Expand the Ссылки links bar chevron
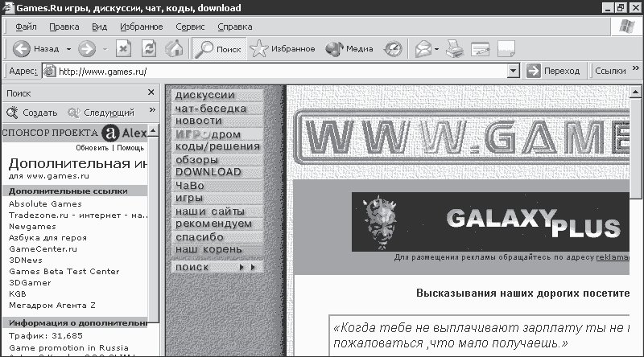This screenshot has width=644, height=357. [x=636, y=68]
